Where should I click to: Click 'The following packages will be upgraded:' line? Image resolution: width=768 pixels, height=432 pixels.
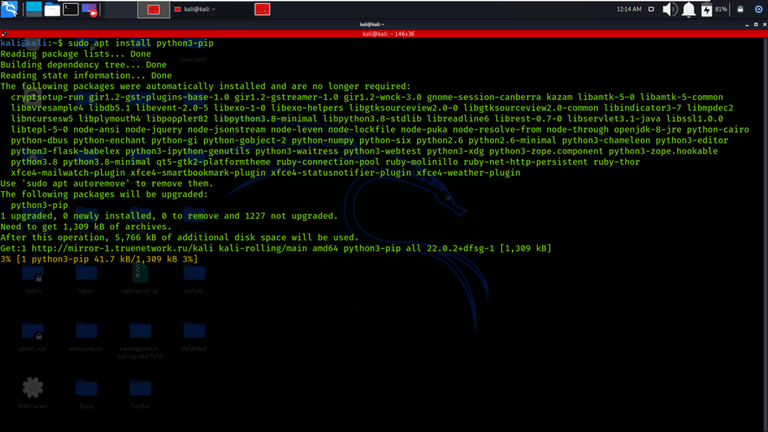[104, 194]
